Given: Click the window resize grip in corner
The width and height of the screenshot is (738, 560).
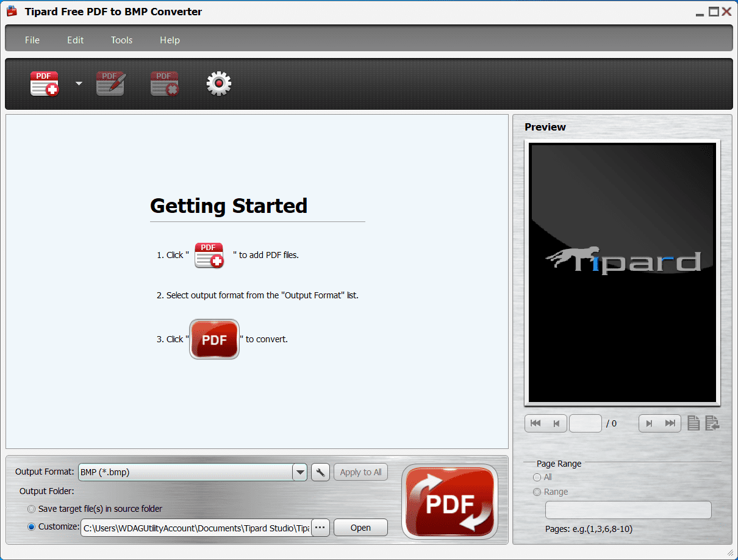Looking at the screenshot, I should [730, 552].
